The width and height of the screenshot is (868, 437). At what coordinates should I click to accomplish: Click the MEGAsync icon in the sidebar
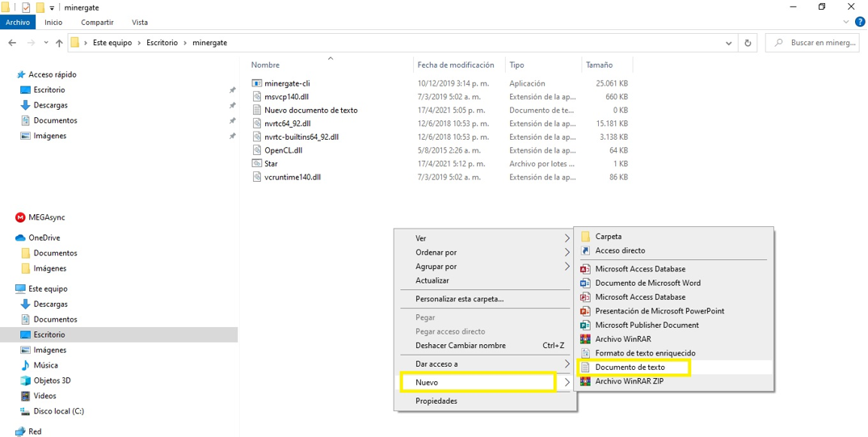(x=21, y=217)
